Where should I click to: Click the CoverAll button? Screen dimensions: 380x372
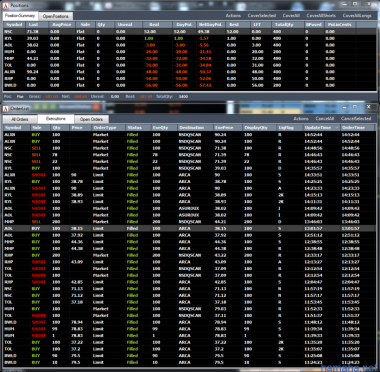291,16
